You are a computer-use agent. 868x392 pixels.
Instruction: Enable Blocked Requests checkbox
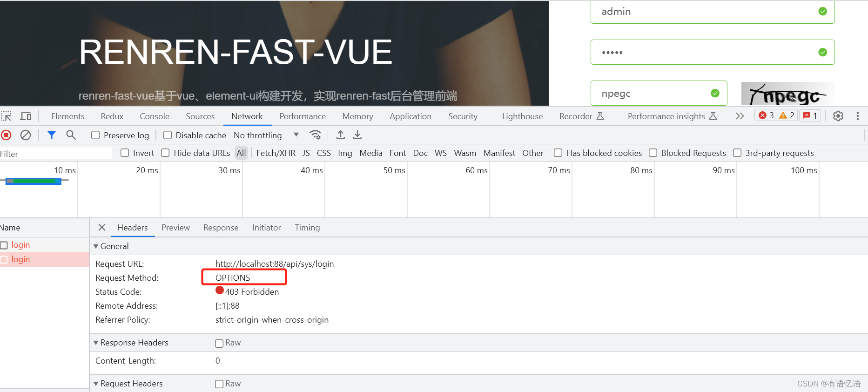pos(653,153)
